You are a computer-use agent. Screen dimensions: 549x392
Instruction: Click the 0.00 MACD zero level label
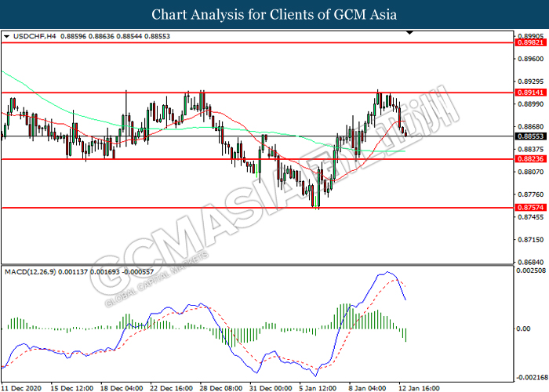tap(523, 328)
